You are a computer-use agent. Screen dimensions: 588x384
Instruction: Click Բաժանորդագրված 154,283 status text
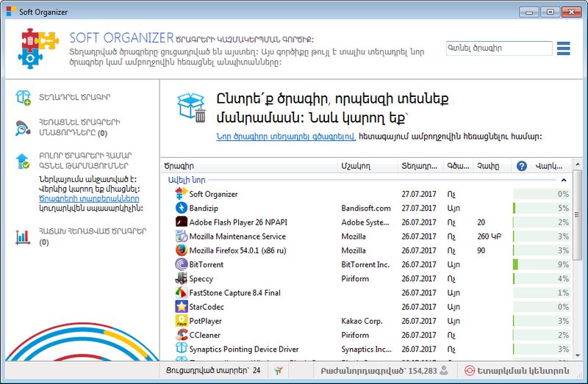tap(379, 371)
